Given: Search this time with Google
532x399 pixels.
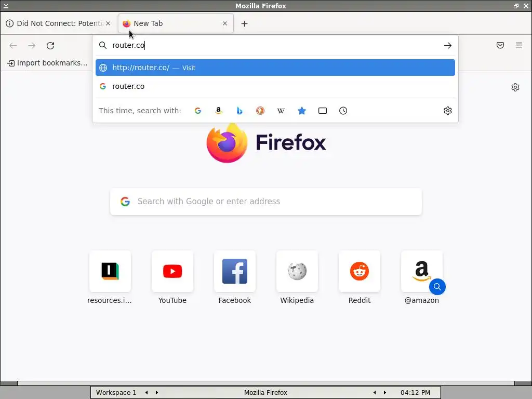Looking at the screenshot, I should click(x=198, y=111).
